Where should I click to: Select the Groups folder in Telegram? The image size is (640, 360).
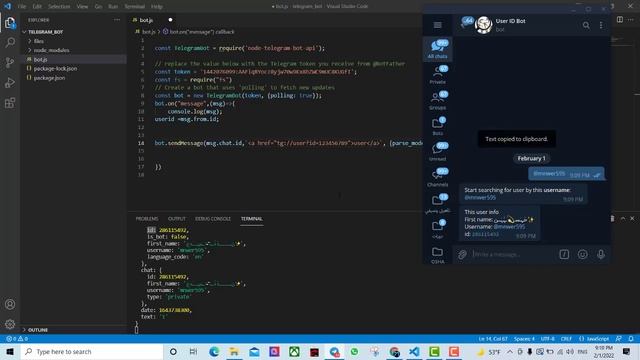point(438,100)
